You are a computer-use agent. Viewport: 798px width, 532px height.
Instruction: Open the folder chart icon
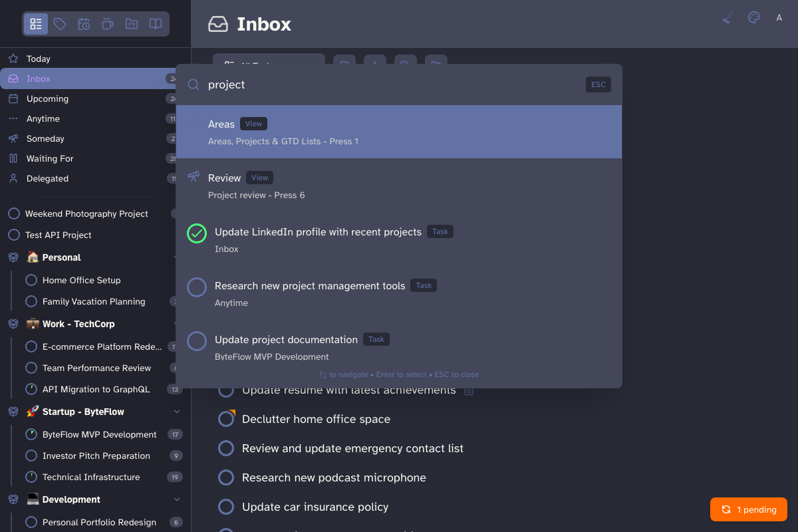click(132, 24)
